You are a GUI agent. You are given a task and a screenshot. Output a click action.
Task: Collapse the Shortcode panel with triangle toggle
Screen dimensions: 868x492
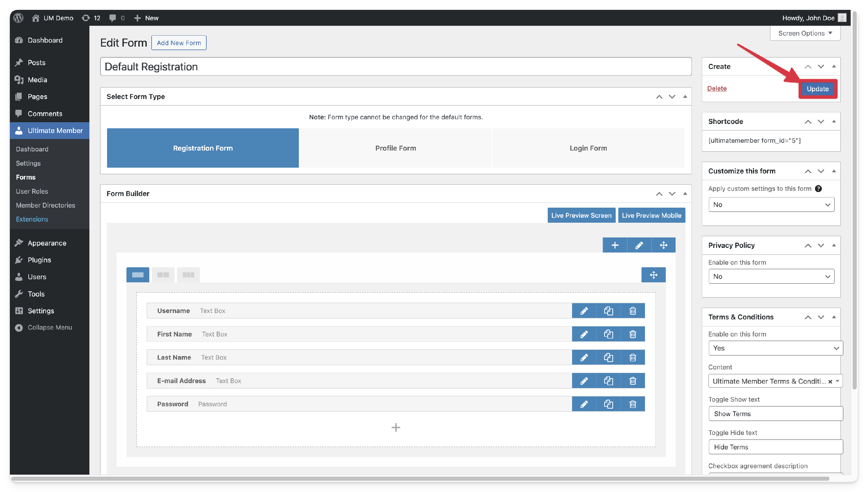(x=834, y=121)
